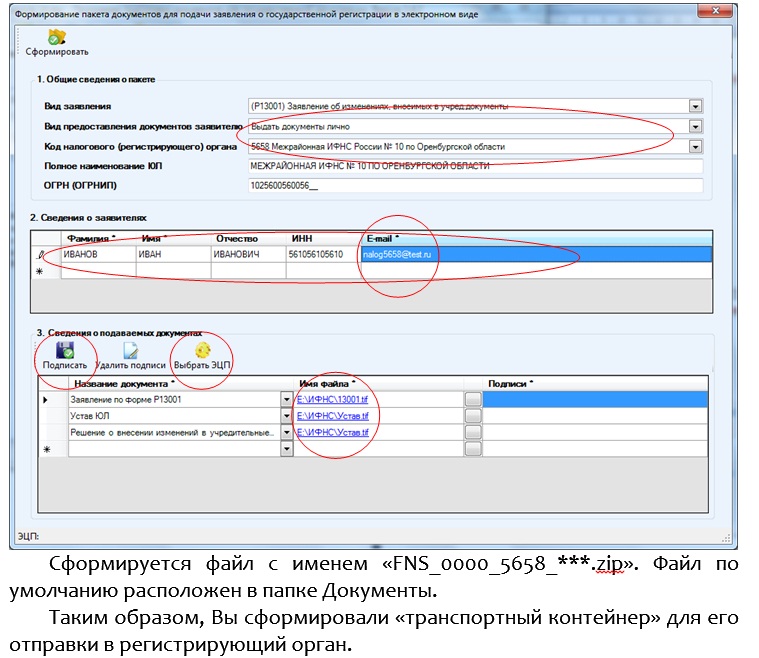The image size is (759, 658).
Task: Click browse button for the Заявление по форме Р13001 row
Action: [x=473, y=399]
